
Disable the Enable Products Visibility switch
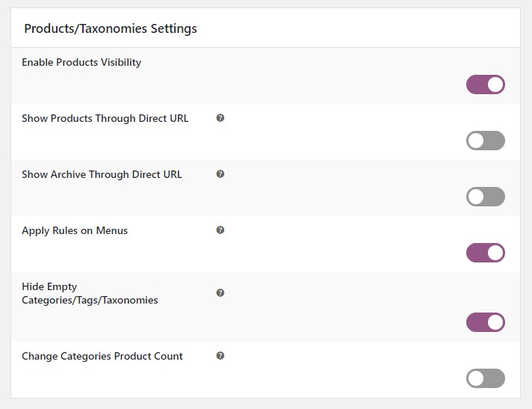tap(486, 84)
